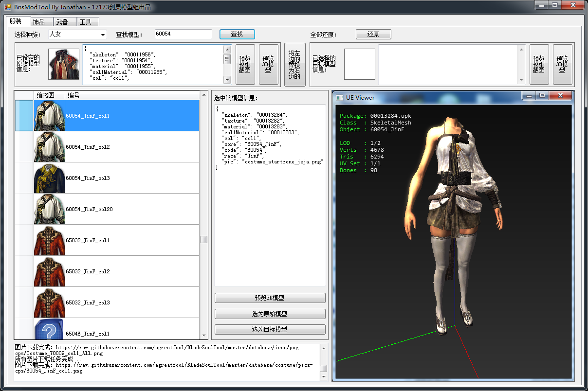Click the 选为目标模型 button
Viewport: 588px width, 391px height.
(x=270, y=329)
